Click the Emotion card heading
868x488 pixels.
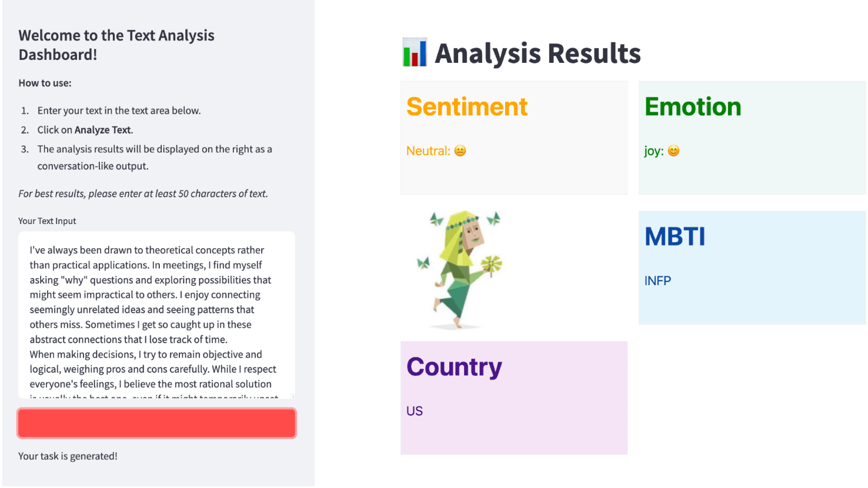pos(693,107)
